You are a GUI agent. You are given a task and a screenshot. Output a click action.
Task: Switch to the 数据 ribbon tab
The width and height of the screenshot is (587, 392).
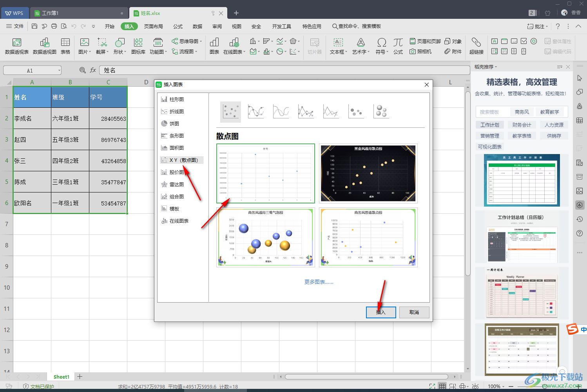pos(197,26)
